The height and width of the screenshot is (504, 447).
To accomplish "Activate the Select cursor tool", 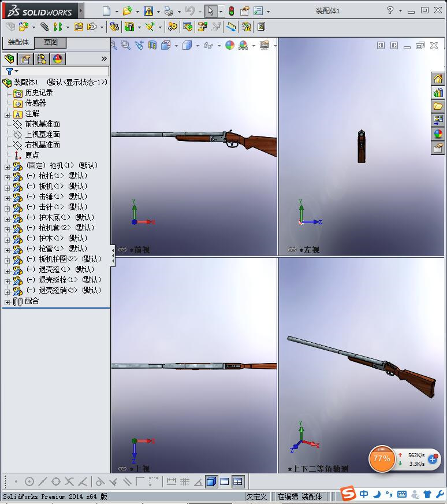I will [x=211, y=11].
